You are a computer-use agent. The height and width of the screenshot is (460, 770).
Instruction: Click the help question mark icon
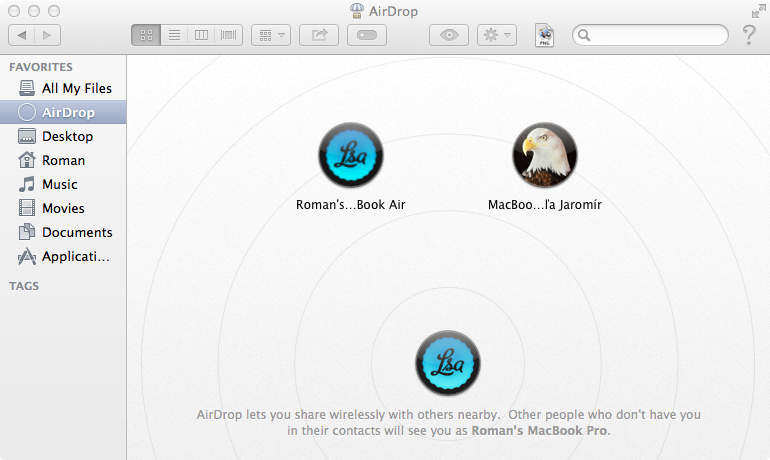(x=749, y=35)
